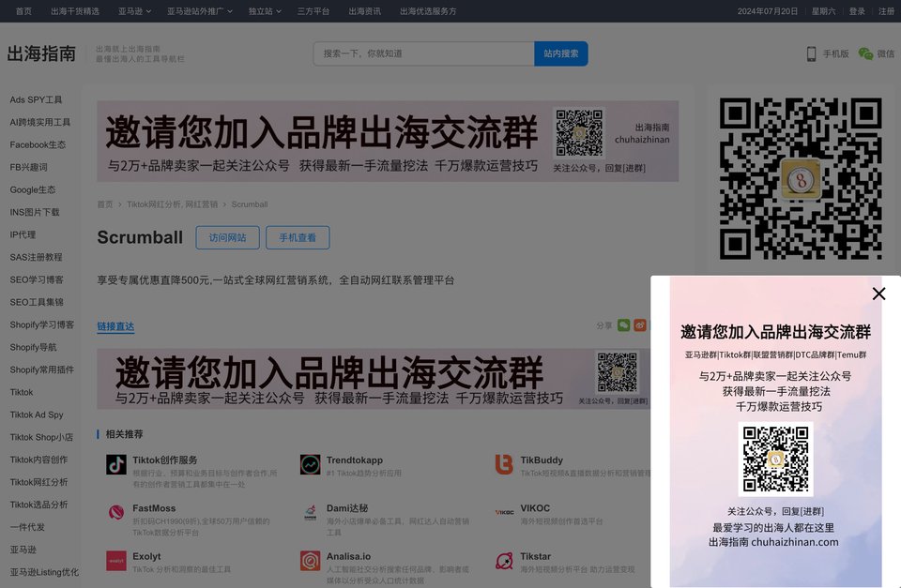Click the 出海指南 site logo
The image size is (901, 588).
[41, 53]
